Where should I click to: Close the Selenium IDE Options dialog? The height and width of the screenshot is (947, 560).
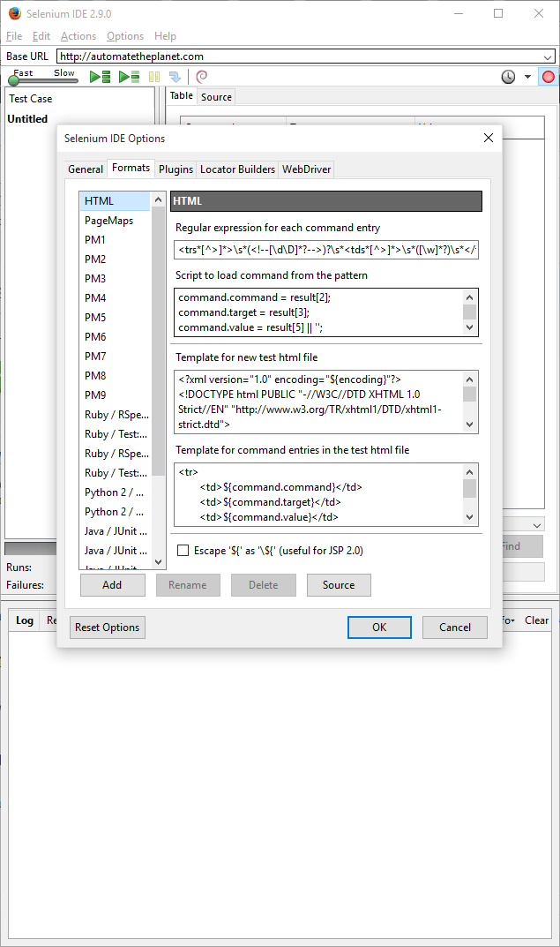tap(489, 138)
